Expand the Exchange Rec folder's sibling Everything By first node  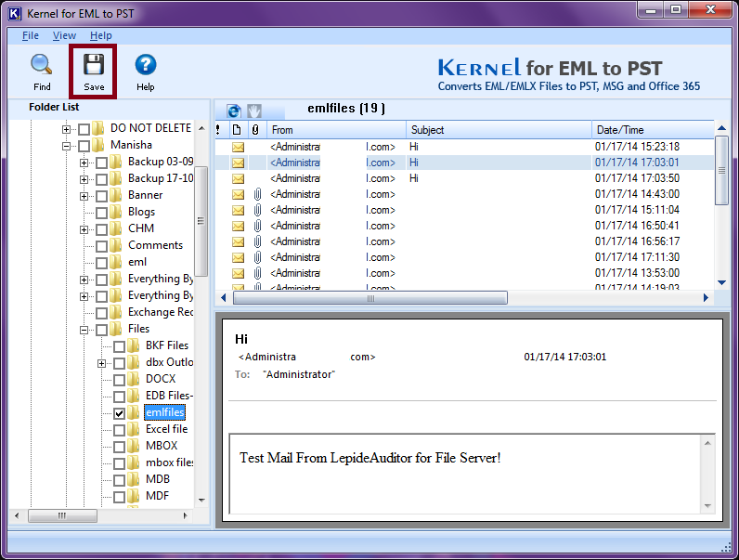click(84, 280)
